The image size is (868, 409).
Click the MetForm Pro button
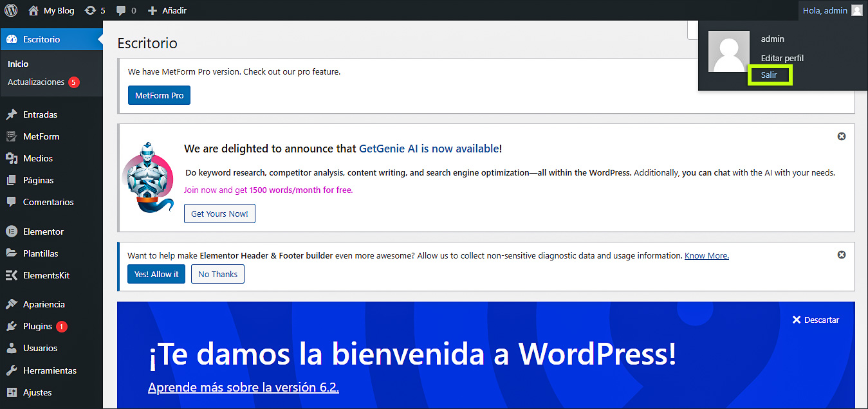click(x=159, y=95)
